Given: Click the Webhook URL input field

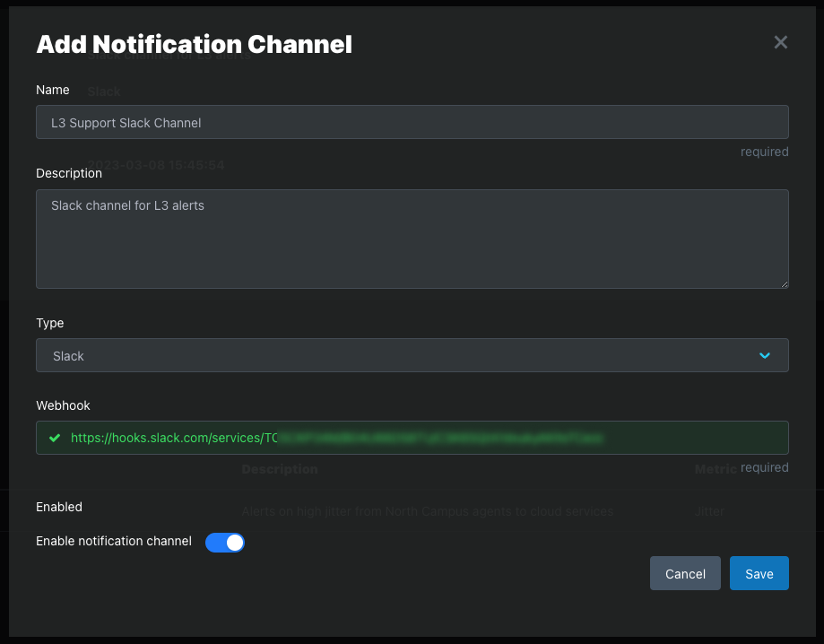Looking at the screenshot, I should 412,438.
